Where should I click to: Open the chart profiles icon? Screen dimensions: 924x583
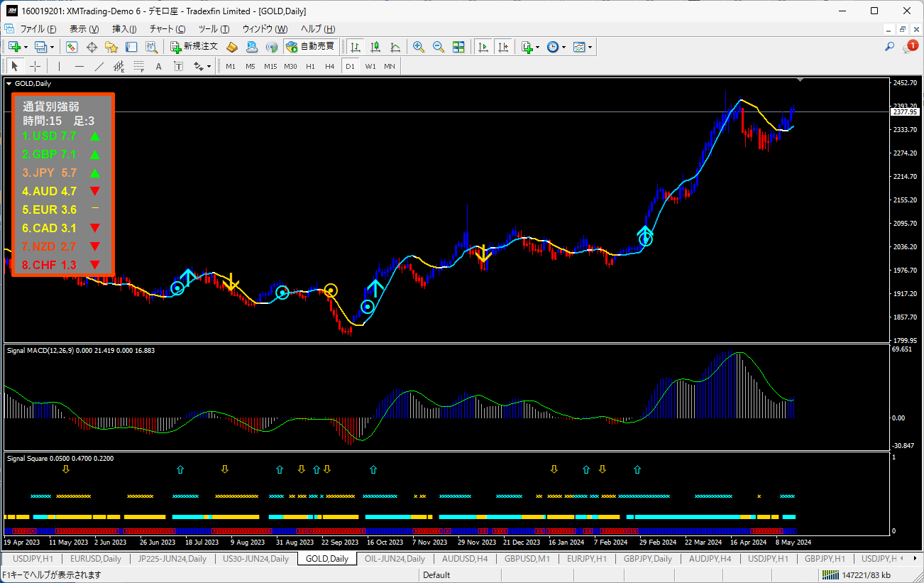40,47
